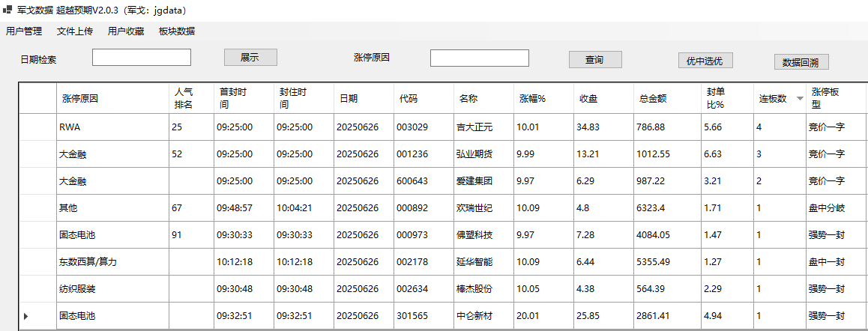Image resolution: width=868 pixels, height=331 pixels.
Task: Click the 展示 button
Action: pos(250,58)
